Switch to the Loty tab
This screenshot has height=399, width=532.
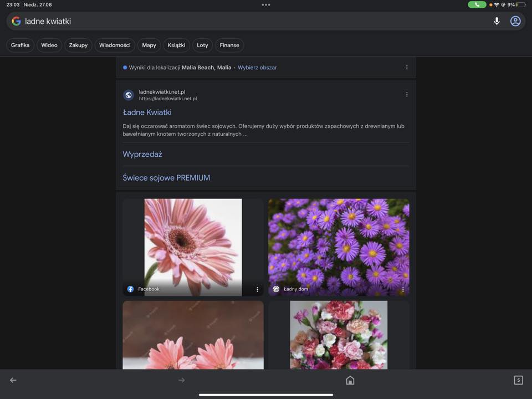202,45
